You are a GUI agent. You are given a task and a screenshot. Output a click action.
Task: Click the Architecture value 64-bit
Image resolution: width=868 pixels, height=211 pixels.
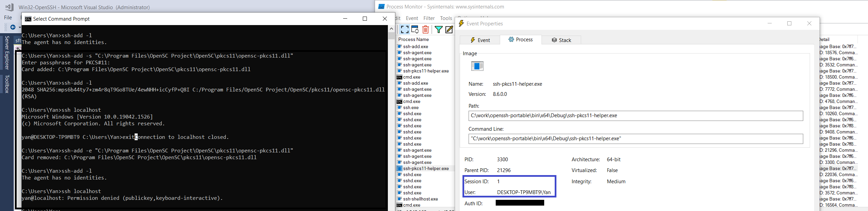click(x=614, y=160)
